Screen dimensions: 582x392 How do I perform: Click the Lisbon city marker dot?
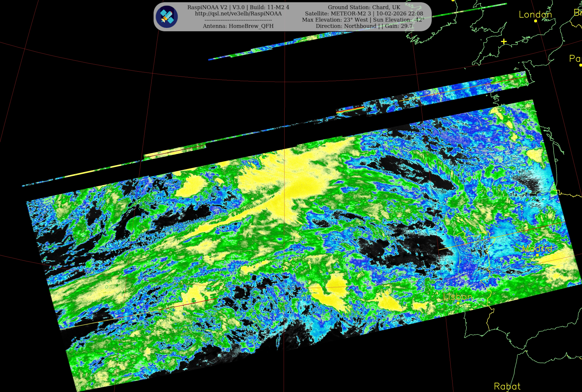[x=458, y=303]
